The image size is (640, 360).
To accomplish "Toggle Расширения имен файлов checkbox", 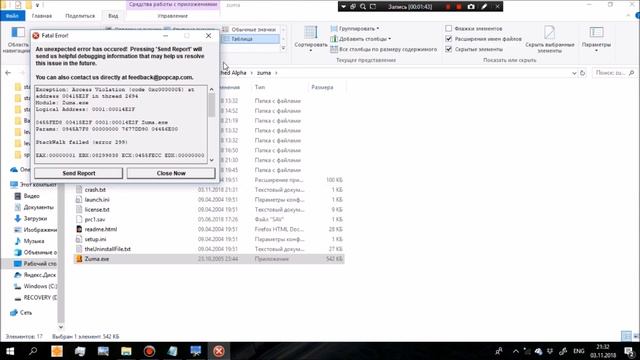I will pyautogui.click(x=449, y=39).
